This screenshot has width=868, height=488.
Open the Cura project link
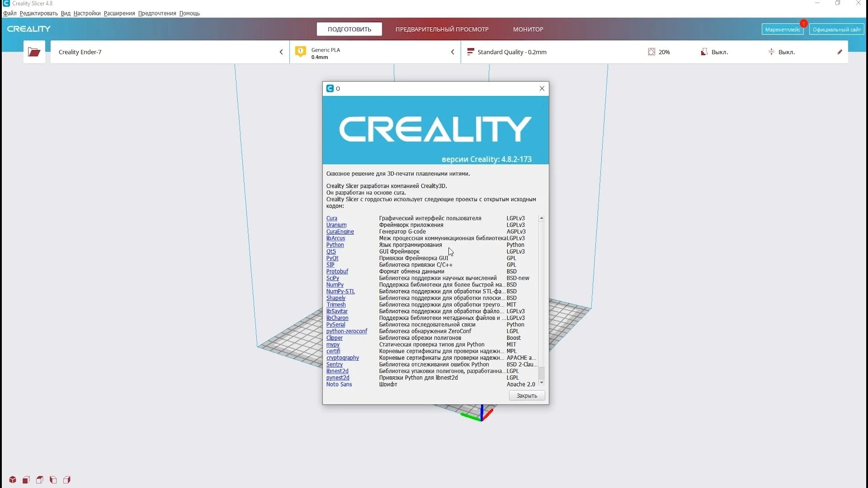(x=332, y=218)
